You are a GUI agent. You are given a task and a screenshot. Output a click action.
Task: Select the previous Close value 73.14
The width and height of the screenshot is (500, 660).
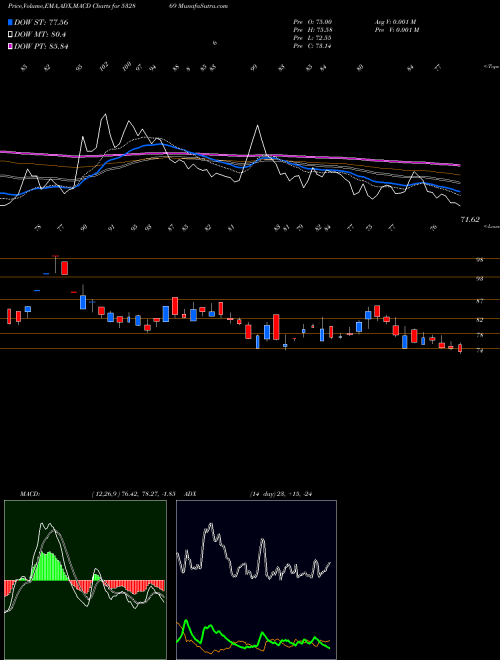pos(323,46)
